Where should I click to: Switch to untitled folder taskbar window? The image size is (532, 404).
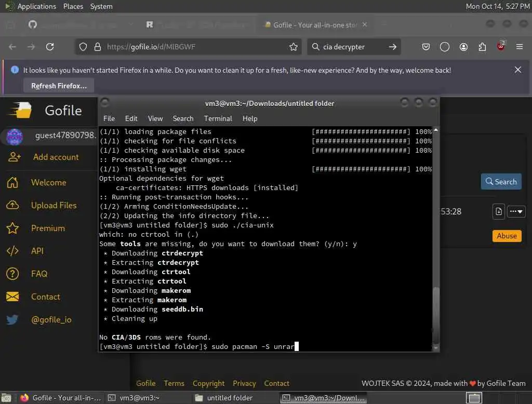[224, 398]
